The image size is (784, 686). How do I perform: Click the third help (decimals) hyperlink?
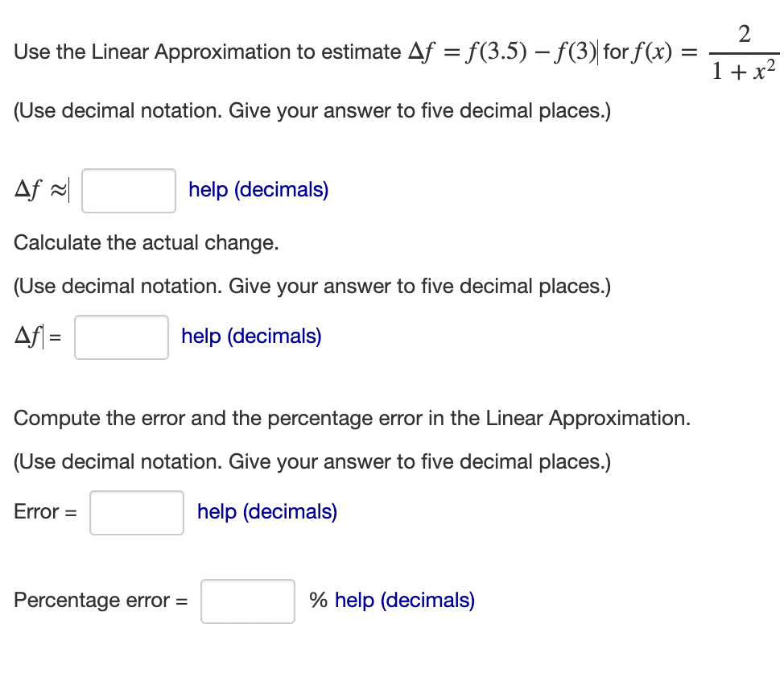tap(266, 512)
